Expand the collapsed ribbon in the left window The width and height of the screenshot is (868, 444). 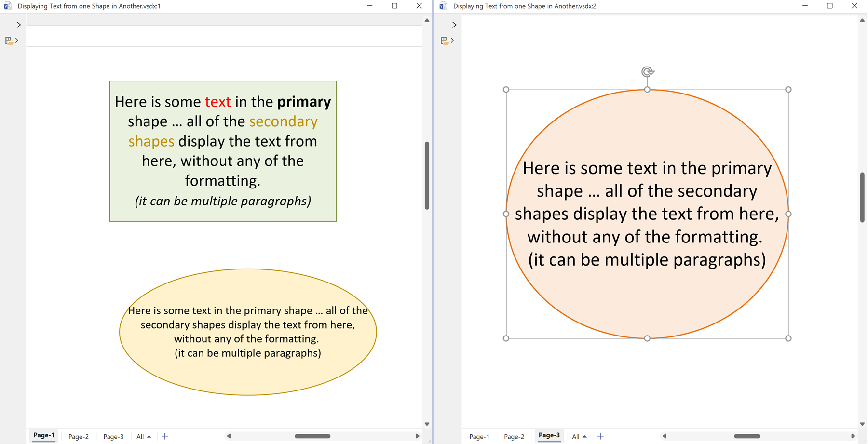[18, 24]
